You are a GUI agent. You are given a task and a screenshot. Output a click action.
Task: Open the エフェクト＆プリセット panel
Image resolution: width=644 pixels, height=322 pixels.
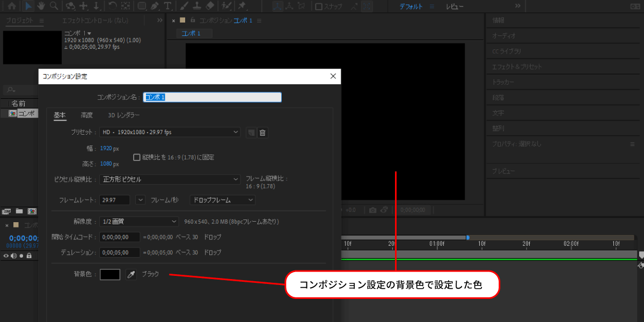pos(517,67)
